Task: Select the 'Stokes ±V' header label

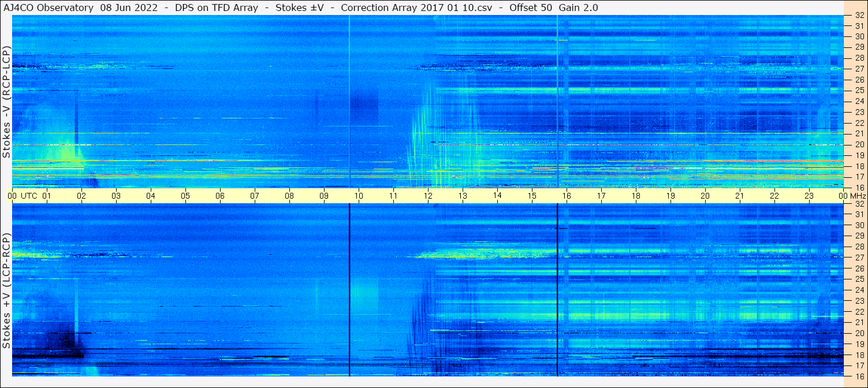Action: pos(299,8)
